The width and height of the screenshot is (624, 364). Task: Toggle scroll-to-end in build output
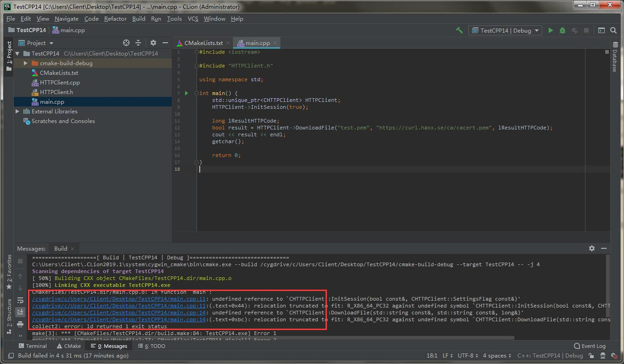20,312
